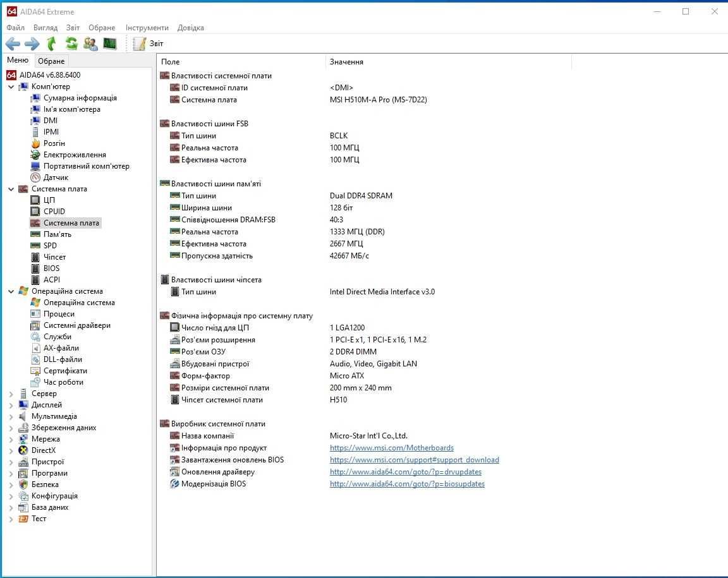Open the Довідка menu
728x578 pixels.
[191, 28]
